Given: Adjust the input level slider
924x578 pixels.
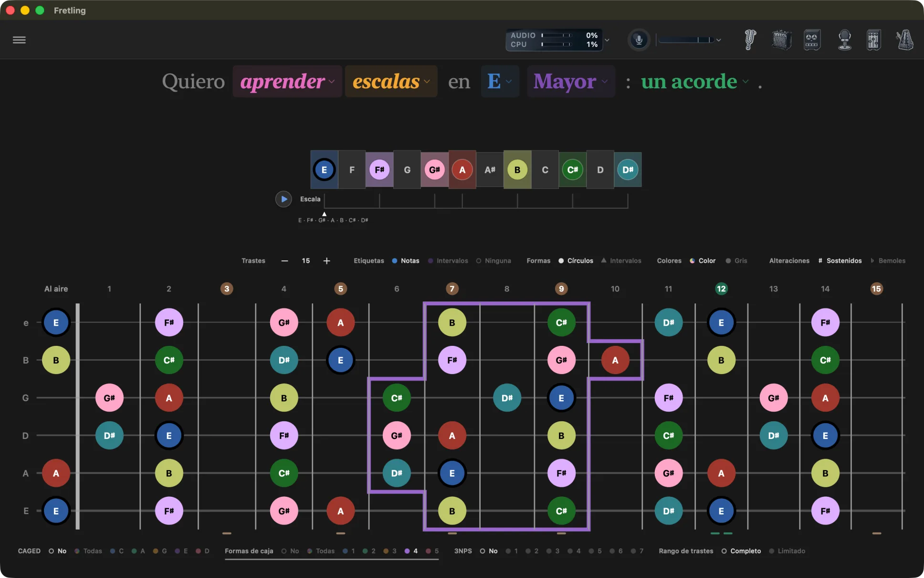Looking at the screenshot, I should [686, 40].
